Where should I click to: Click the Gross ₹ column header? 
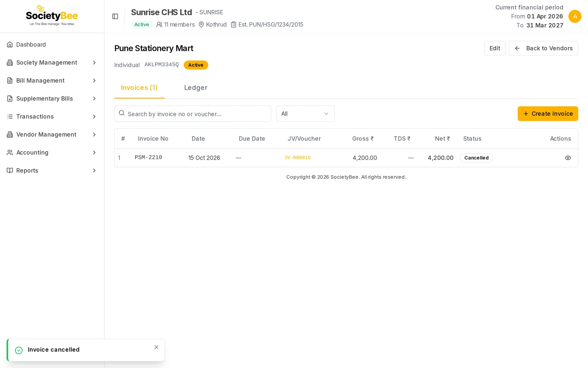363,139
